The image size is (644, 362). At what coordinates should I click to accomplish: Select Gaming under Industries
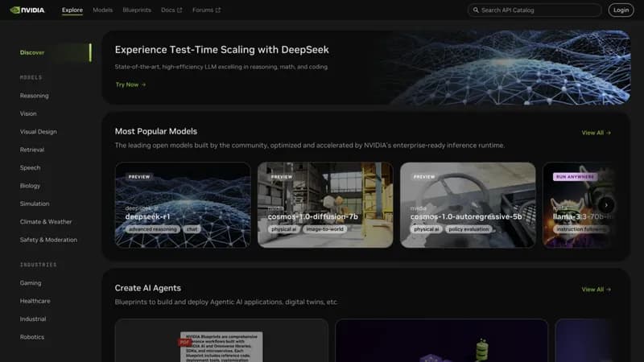[x=31, y=283]
